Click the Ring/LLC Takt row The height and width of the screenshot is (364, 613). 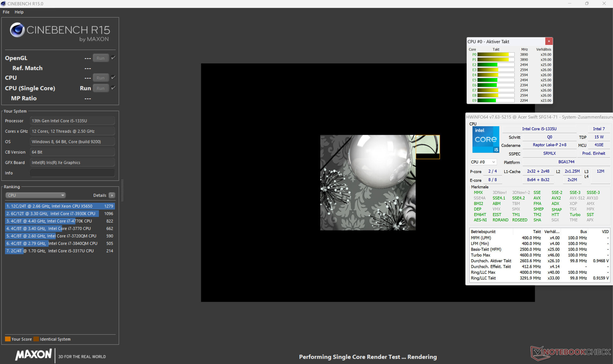540,278
